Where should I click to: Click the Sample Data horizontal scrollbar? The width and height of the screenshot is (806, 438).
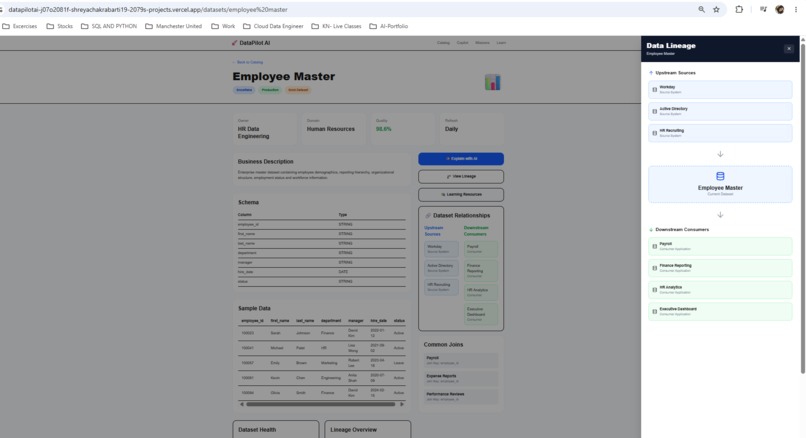pyautogui.click(x=321, y=404)
